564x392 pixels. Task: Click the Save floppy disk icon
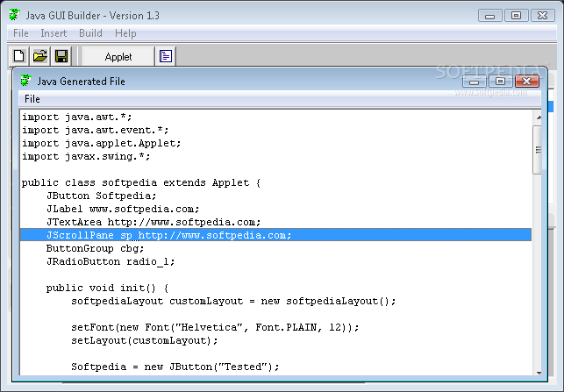pyautogui.click(x=61, y=56)
